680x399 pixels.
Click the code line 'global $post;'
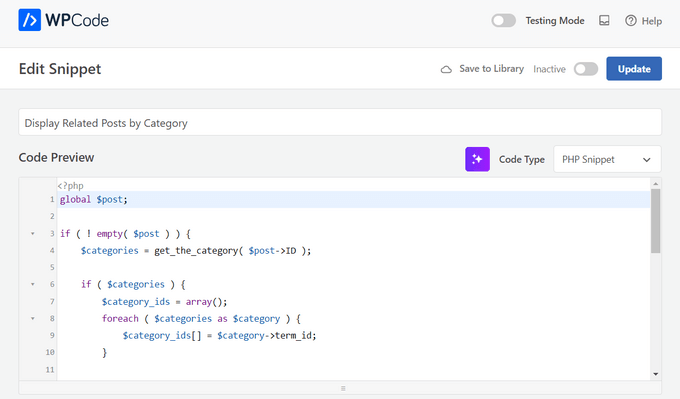point(94,200)
